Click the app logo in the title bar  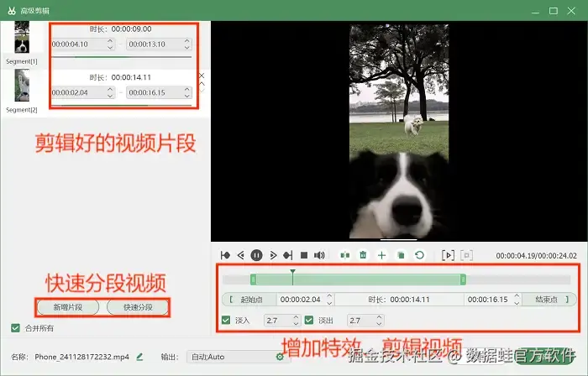coord(12,10)
